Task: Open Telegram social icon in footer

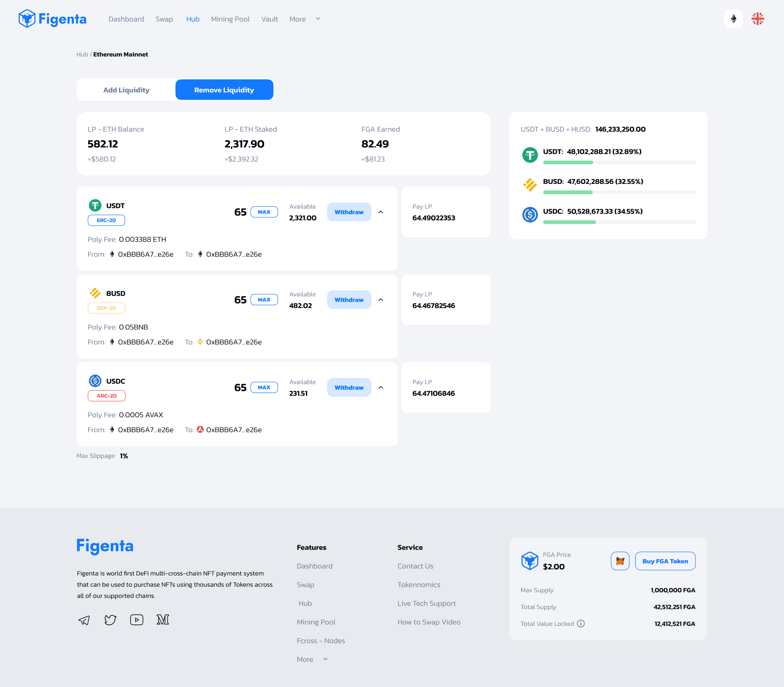Action: (84, 620)
